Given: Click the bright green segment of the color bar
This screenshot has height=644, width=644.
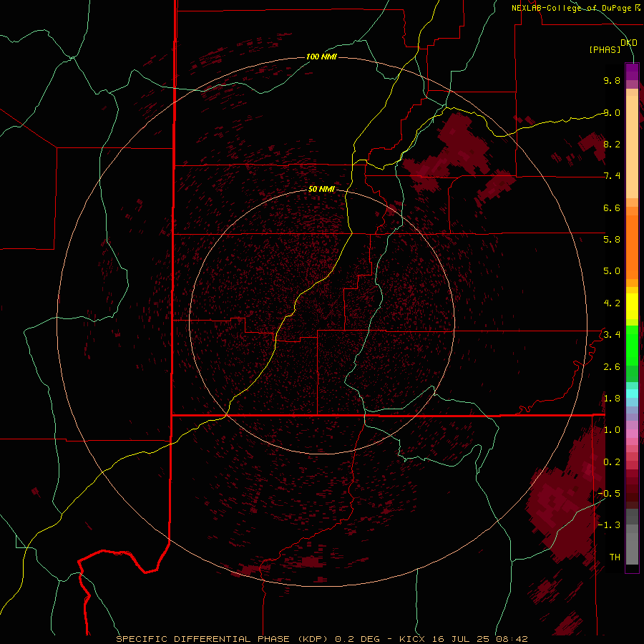Looking at the screenshot, I should pyautogui.click(x=632, y=345).
